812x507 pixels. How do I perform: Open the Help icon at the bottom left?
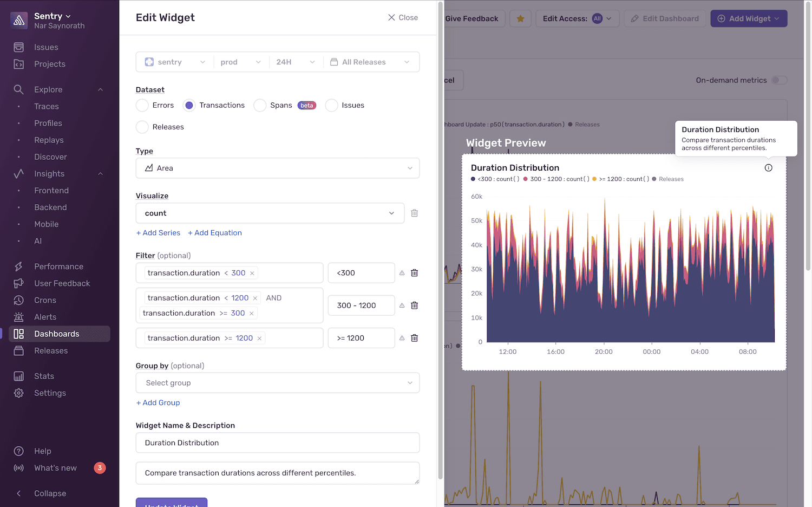(18, 451)
